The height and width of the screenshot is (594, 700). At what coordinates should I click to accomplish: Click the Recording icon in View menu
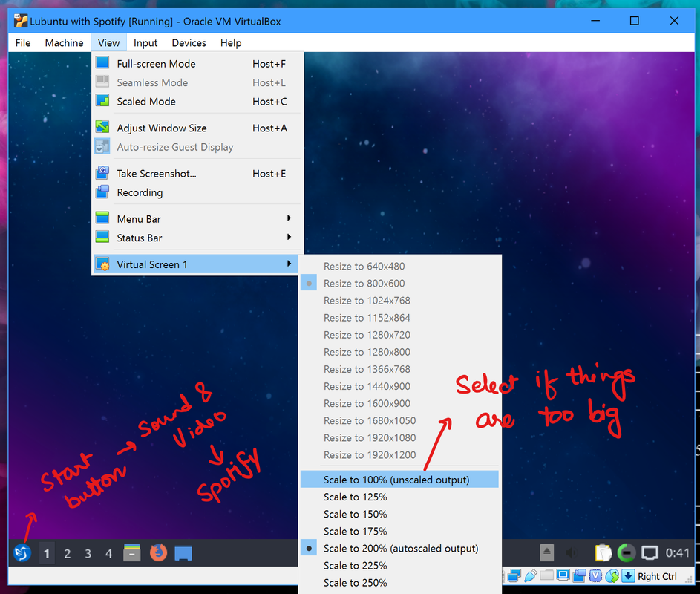[x=102, y=192]
